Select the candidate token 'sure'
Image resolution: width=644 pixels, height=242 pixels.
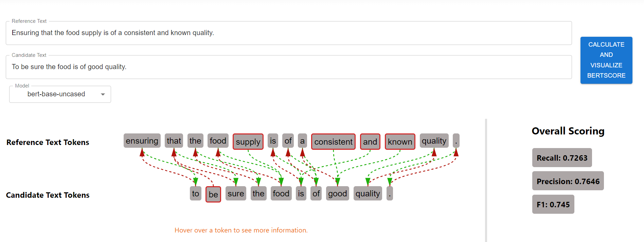click(x=236, y=194)
